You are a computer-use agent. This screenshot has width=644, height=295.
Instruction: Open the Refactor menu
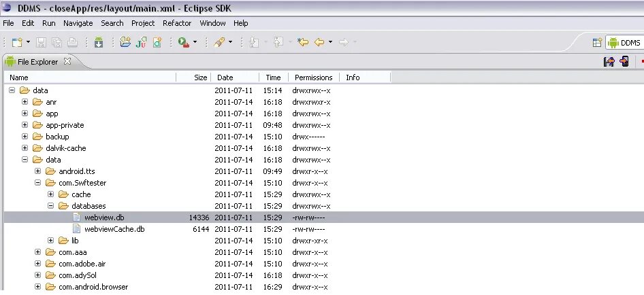point(177,23)
